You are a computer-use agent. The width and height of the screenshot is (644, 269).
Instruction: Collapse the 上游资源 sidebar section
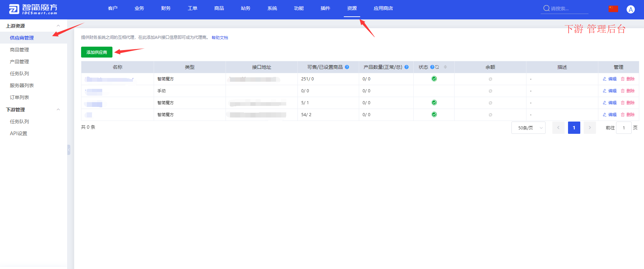[x=58, y=26]
